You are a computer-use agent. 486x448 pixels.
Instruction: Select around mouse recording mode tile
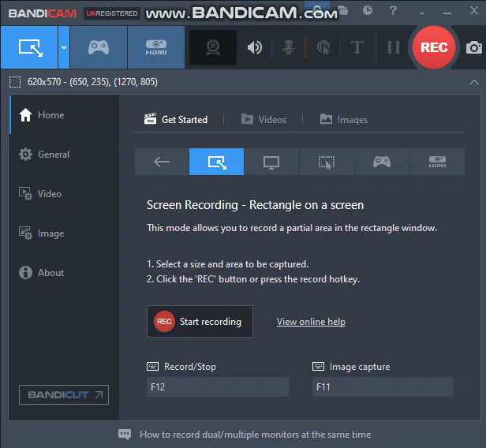tap(327, 162)
